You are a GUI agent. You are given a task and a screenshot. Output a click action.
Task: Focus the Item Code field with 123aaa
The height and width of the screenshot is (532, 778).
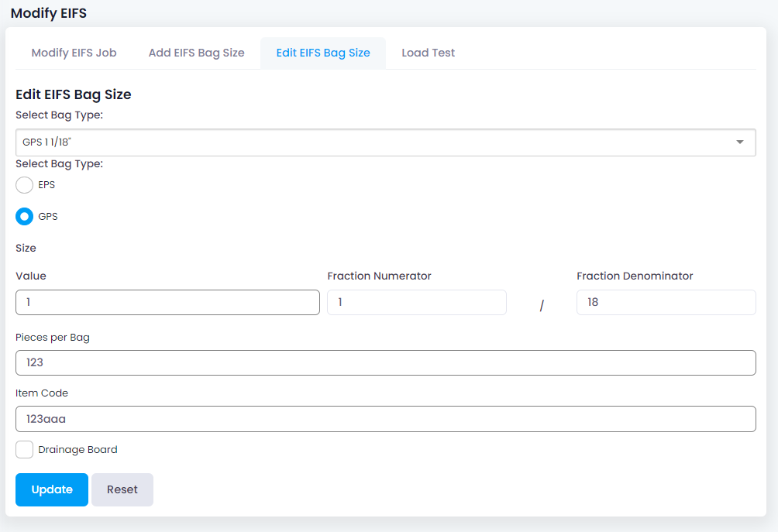pyautogui.click(x=385, y=419)
